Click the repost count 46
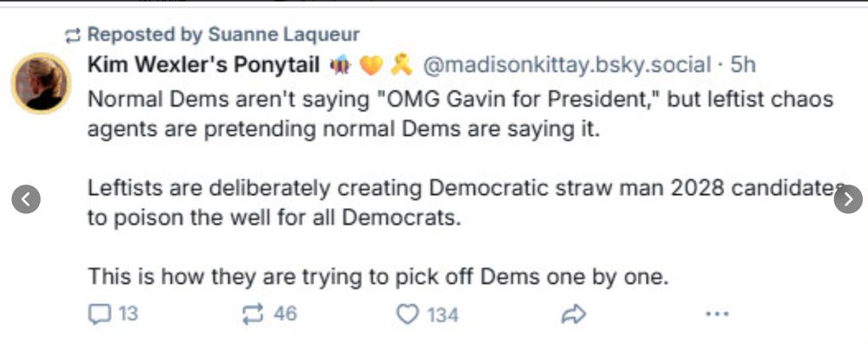This screenshot has height=345, width=868. (x=285, y=315)
